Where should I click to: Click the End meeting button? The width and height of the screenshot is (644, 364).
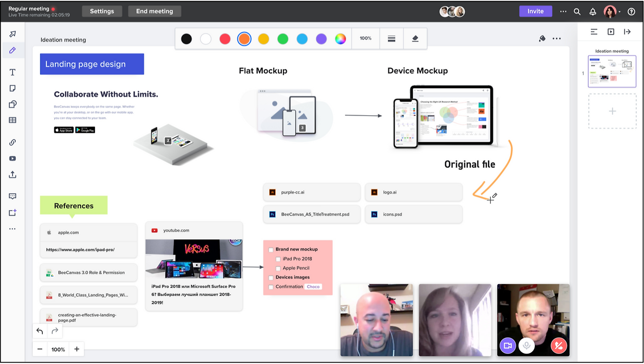154,11
